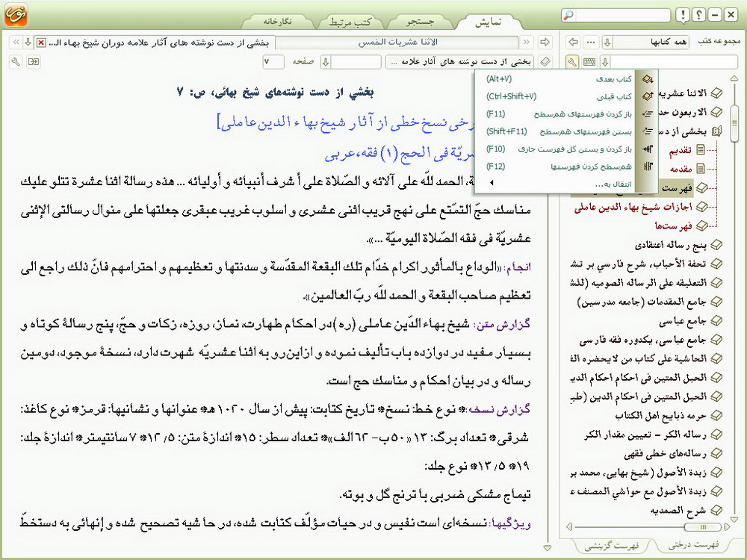Click the ویژگیها heading in text

tap(510, 524)
